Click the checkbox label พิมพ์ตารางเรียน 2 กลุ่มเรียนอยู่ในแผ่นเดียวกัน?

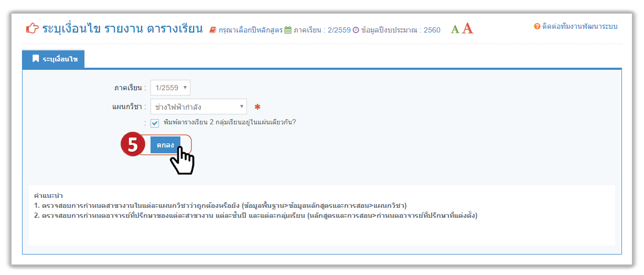[230, 122]
